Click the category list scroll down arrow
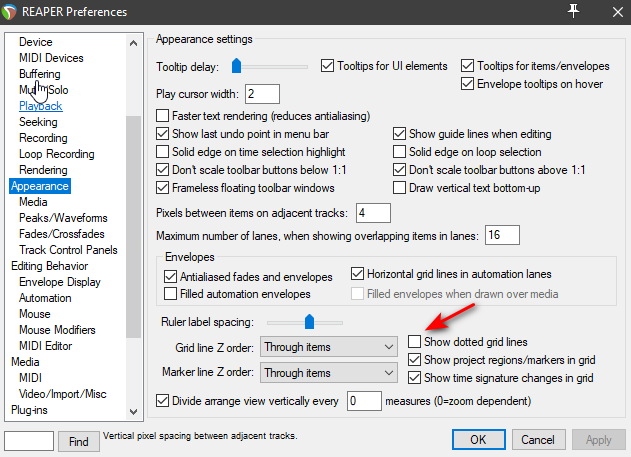 tap(134, 412)
